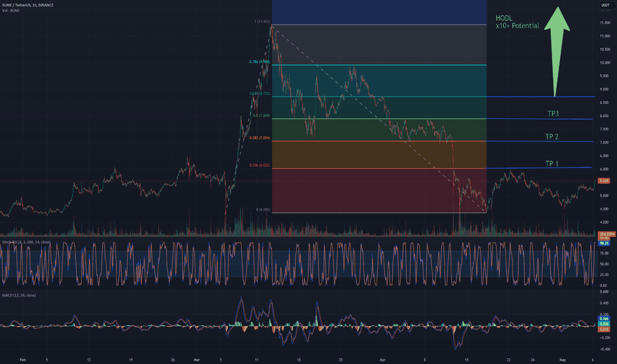
Task: Click the orange current price tag on price axis
Action: [604, 181]
